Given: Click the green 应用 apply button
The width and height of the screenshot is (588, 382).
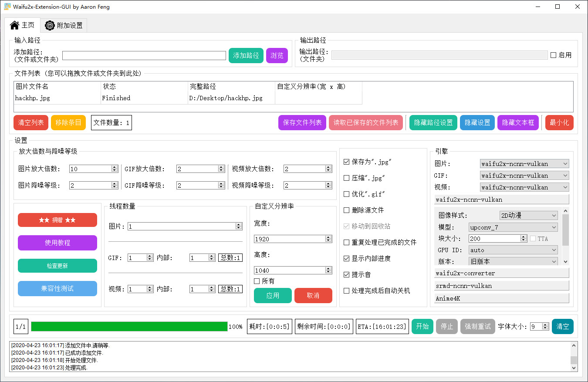Looking at the screenshot, I should [273, 295].
